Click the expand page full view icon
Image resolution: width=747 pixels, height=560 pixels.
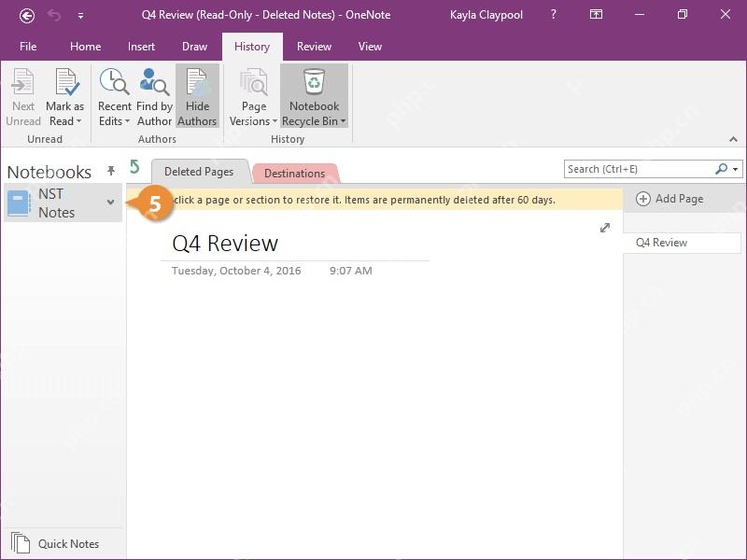point(605,228)
